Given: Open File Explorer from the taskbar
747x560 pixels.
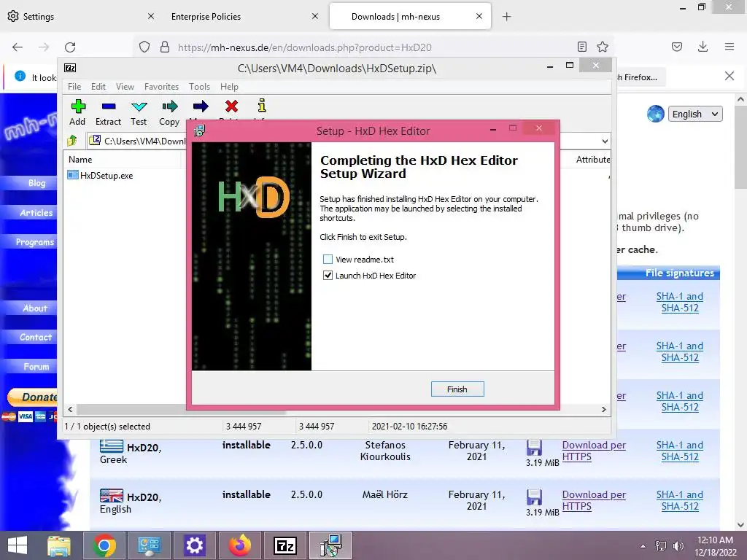Looking at the screenshot, I should [58, 545].
